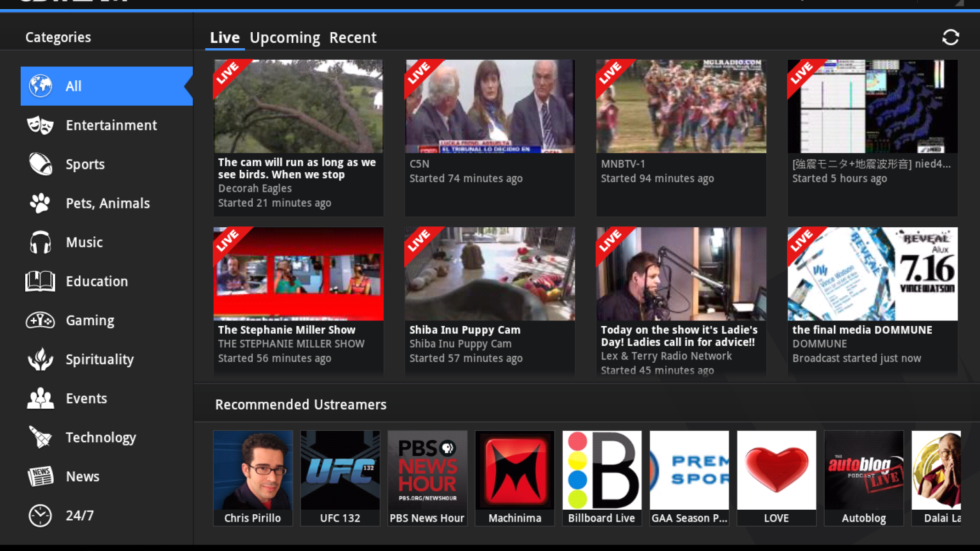Click the refresh icon at top right
980x551 pixels.
click(950, 37)
